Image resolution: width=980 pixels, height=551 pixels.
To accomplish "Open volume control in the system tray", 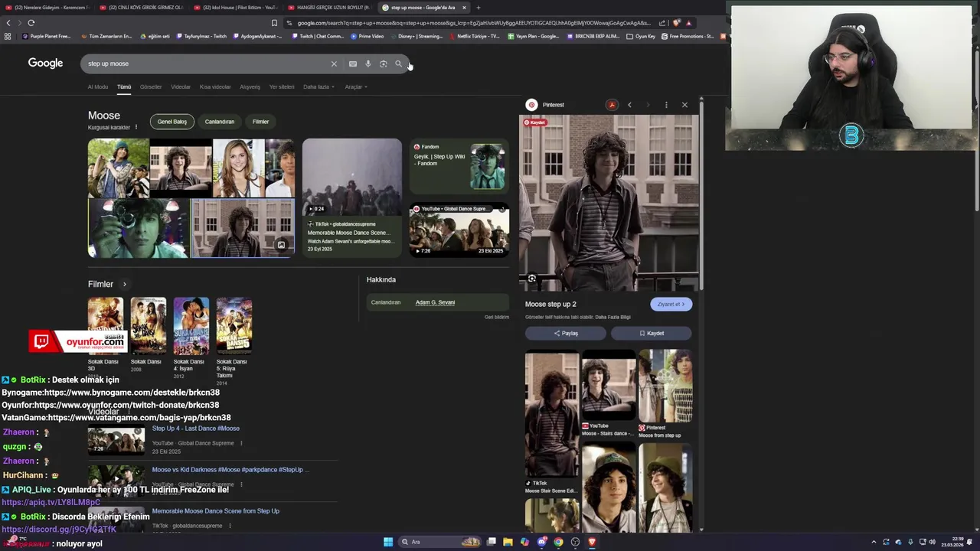I will 932,542.
